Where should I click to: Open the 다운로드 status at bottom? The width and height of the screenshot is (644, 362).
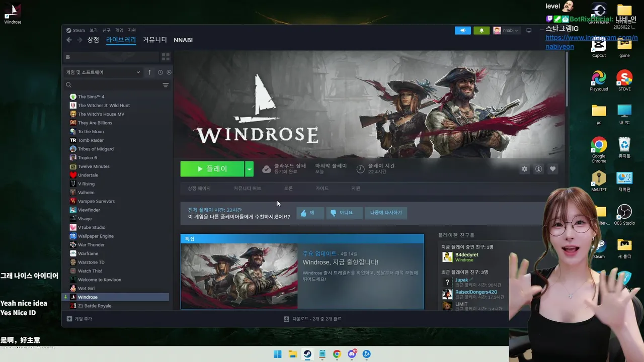tap(312, 319)
